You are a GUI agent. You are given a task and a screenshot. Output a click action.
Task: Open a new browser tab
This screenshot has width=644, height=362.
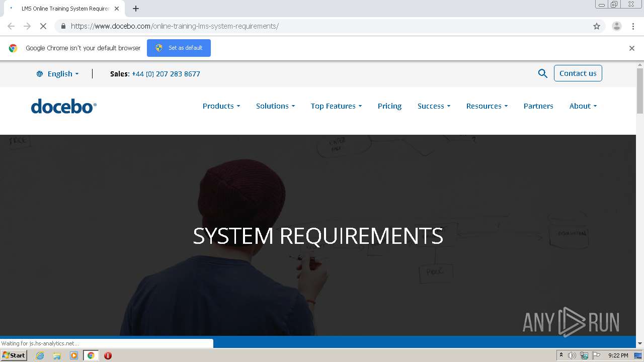pyautogui.click(x=136, y=9)
